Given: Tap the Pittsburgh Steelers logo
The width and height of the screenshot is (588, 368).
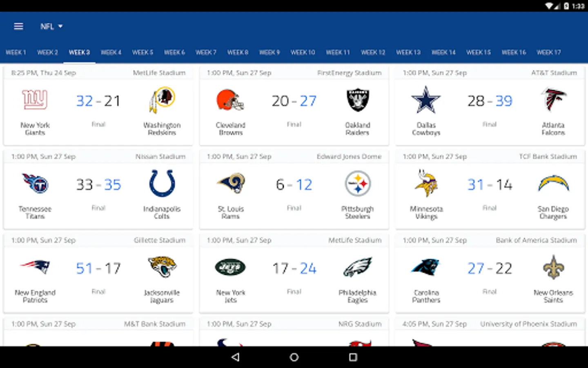Looking at the screenshot, I should 358,184.
